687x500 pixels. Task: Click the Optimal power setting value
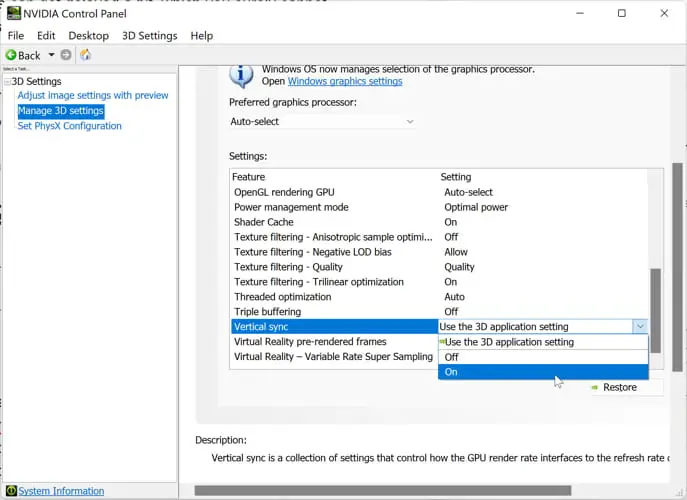pos(476,207)
